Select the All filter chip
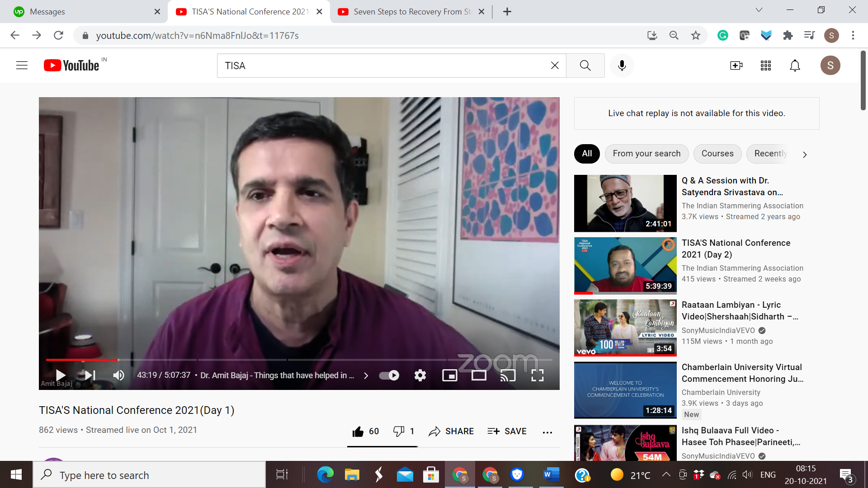Image resolution: width=868 pixels, height=488 pixels. point(587,154)
